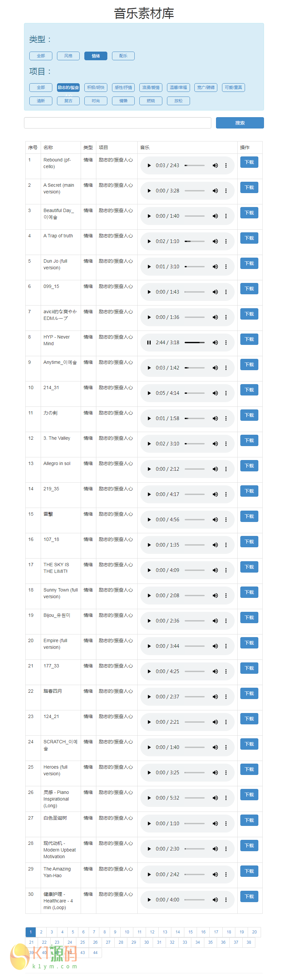The height and width of the screenshot is (980, 288).
Task: Mute The Amazing Yan-Hao volume
Action: (x=215, y=874)
